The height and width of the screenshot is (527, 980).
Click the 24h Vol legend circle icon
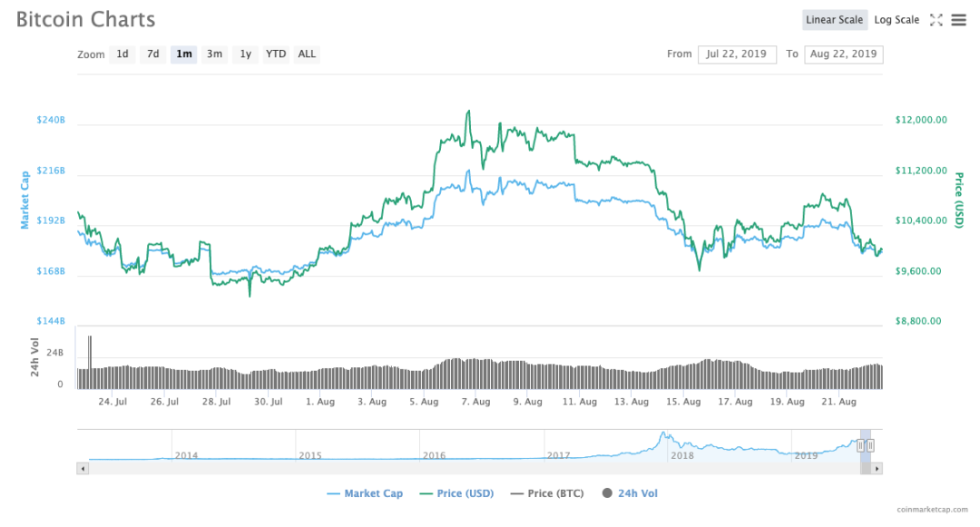[x=608, y=493]
